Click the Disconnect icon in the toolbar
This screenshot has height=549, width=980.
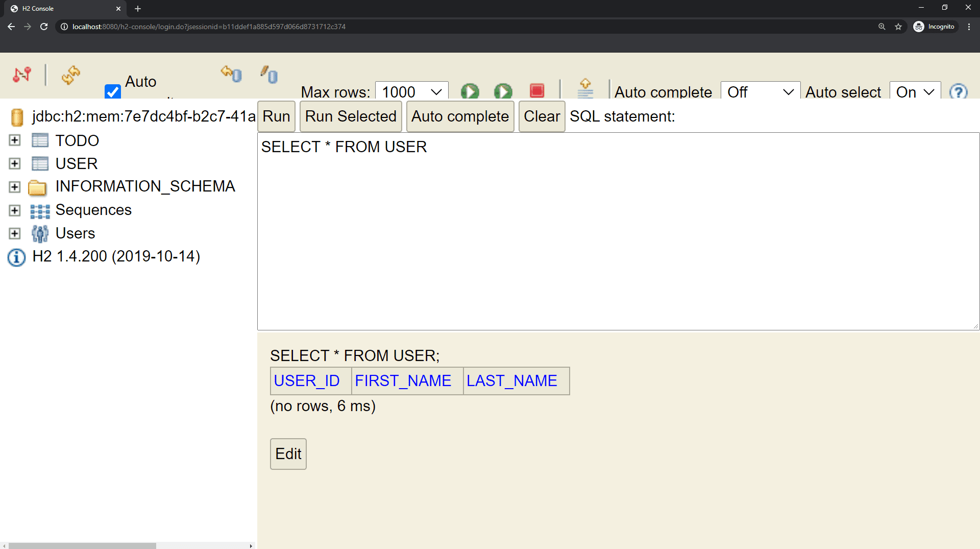(x=22, y=75)
